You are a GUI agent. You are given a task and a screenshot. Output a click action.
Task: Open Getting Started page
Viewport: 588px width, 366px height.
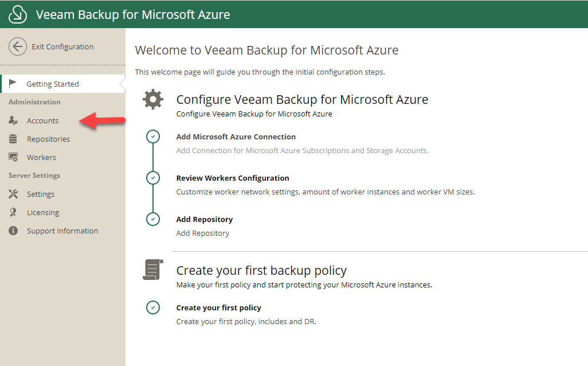click(63, 84)
